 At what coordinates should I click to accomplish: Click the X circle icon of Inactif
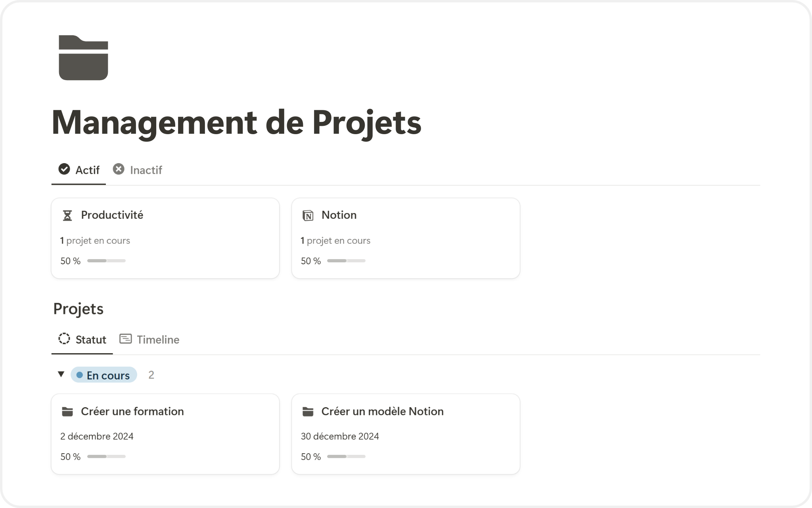pyautogui.click(x=118, y=169)
